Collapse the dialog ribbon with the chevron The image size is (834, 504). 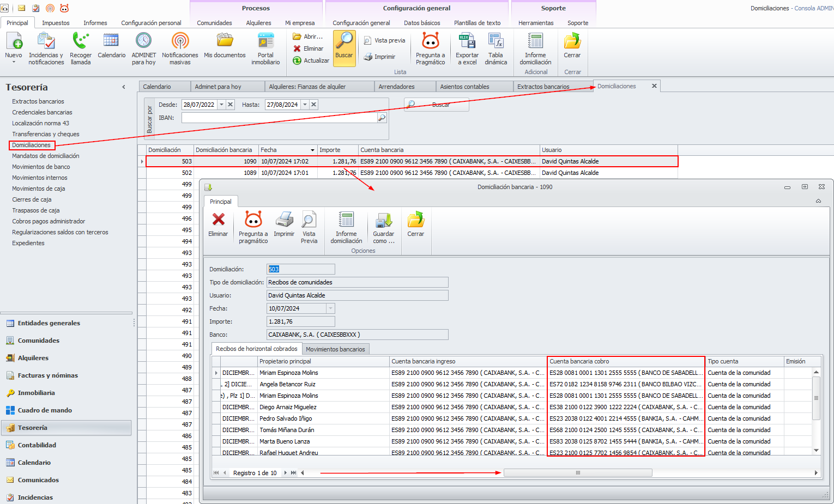point(818,201)
